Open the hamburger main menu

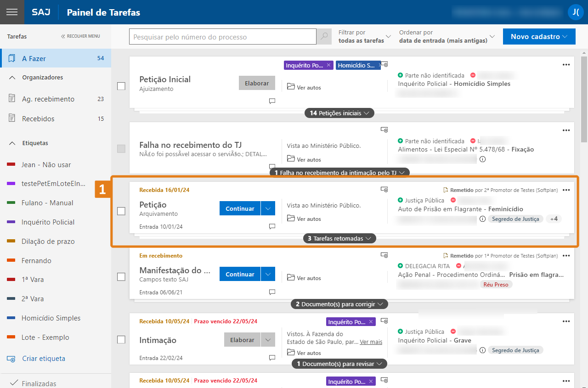coord(12,12)
